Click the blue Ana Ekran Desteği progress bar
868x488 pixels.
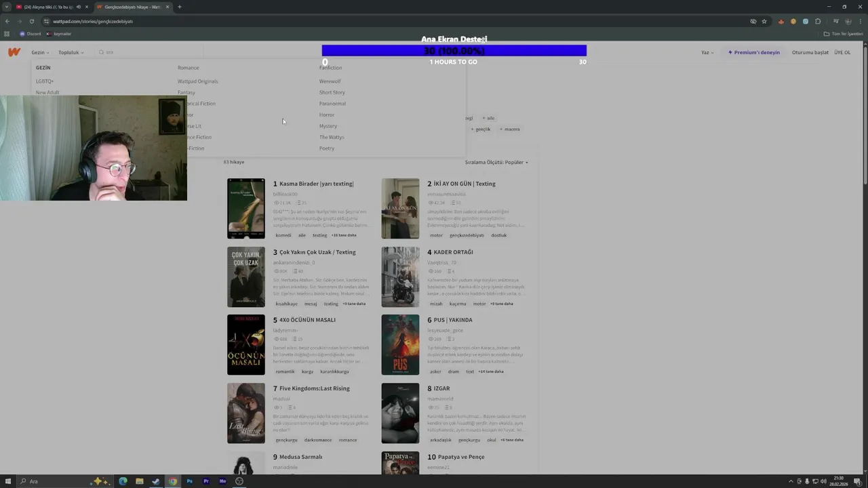click(454, 51)
